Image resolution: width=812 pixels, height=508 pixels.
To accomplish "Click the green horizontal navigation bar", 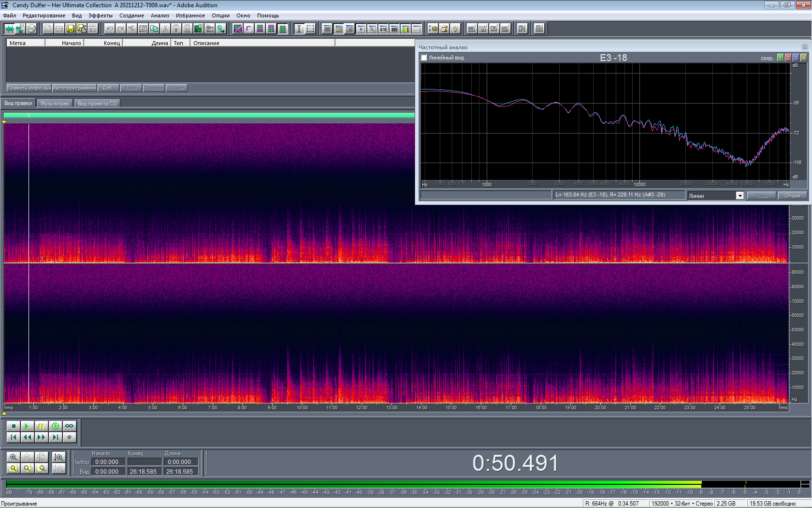I will coord(209,115).
